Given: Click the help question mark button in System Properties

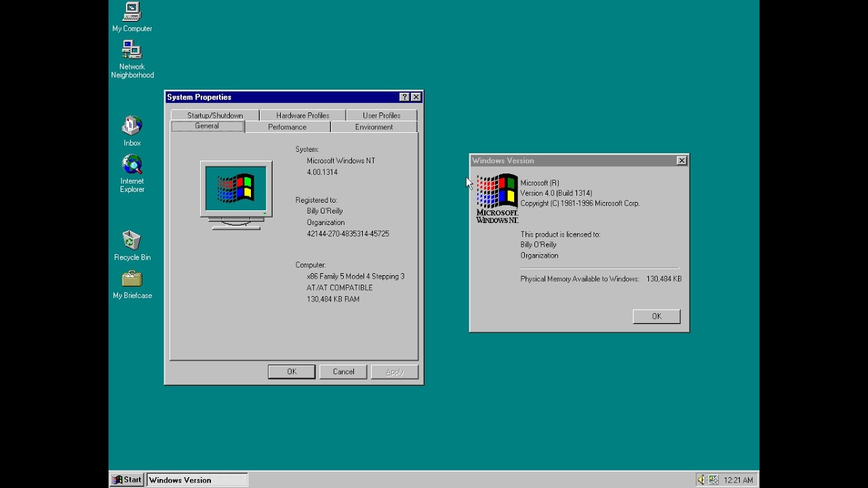Looking at the screenshot, I should (x=404, y=97).
